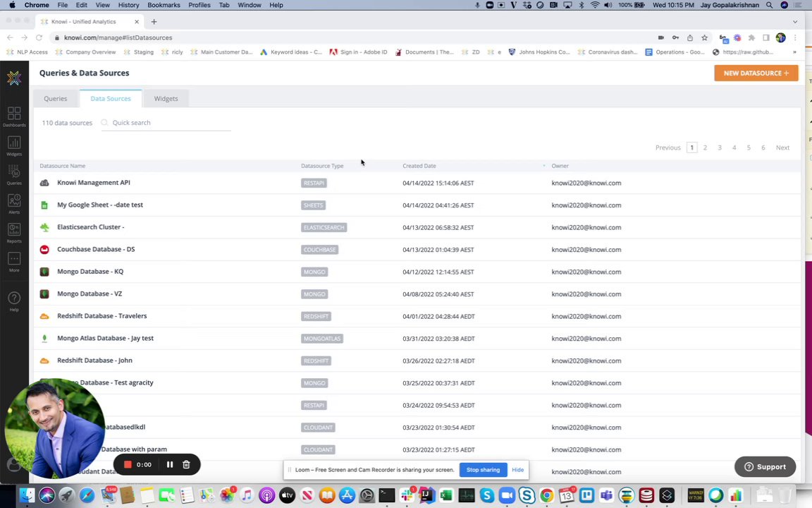Open the Profiles menu in menu bar
812x508 pixels.
pos(199,5)
